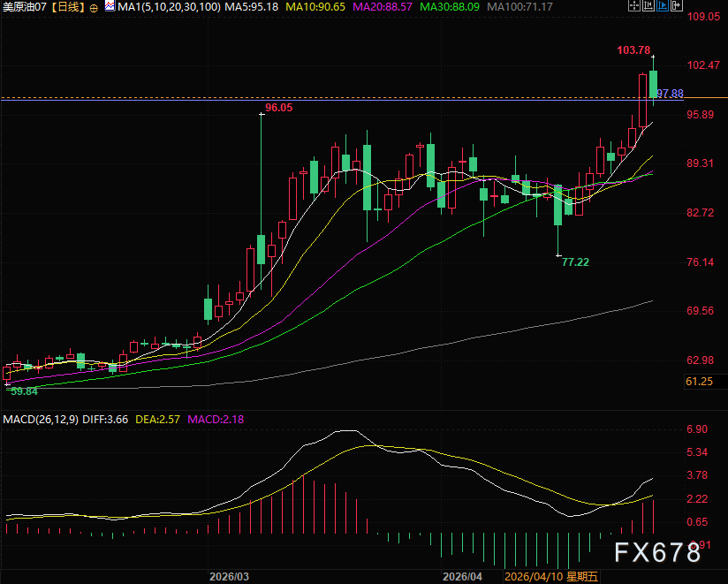Click the 2.22 MACD axis value
The width and height of the screenshot is (728, 584).
tap(697, 499)
